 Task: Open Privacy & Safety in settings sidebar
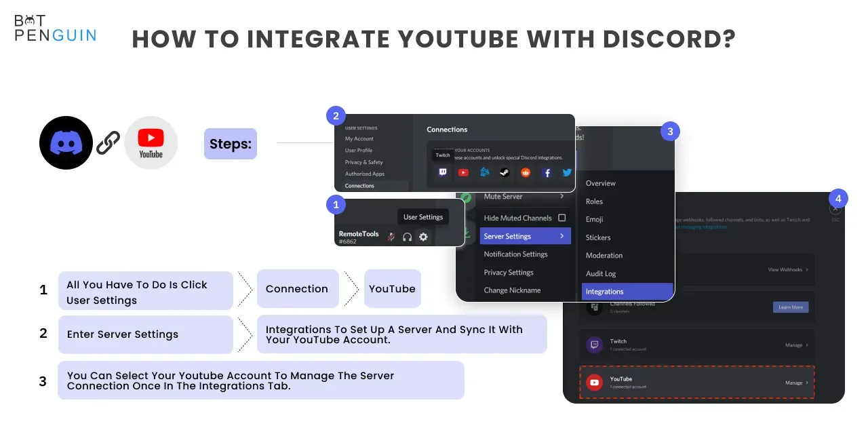364,162
